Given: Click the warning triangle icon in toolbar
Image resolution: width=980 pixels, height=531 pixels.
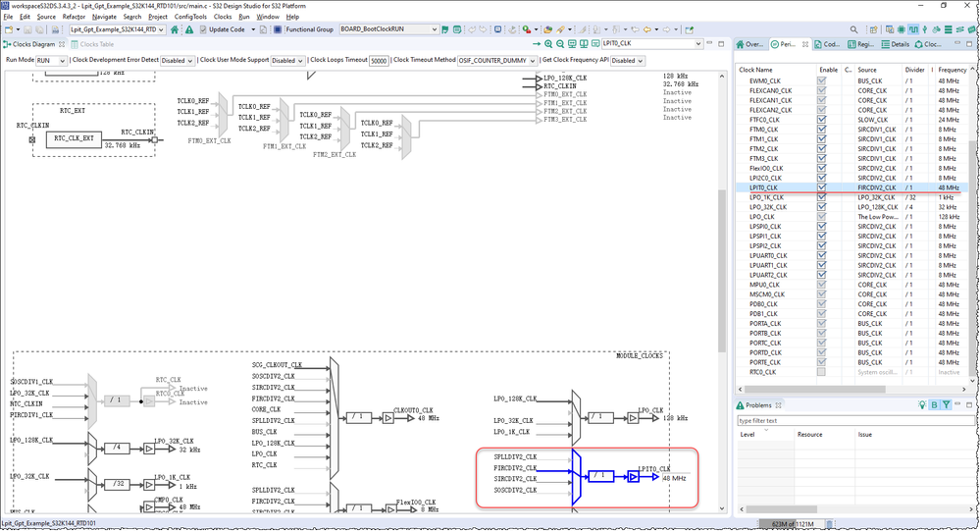Looking at the screenshot, I should coord(187,29).
